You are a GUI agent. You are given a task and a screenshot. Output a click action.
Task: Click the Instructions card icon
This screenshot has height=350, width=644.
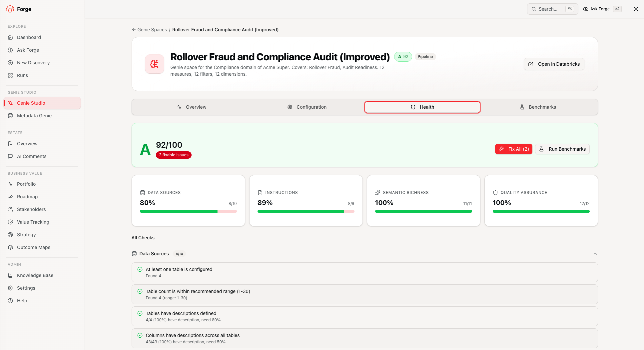pyautogui.click(x=260, y=193)
